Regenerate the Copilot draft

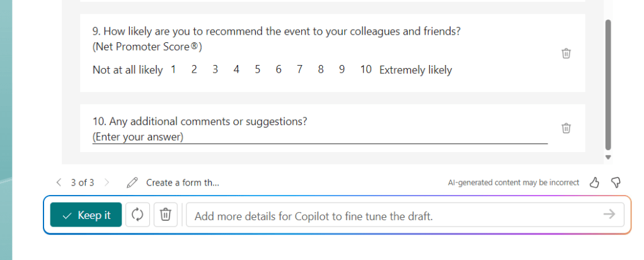(x=137, y=215)
